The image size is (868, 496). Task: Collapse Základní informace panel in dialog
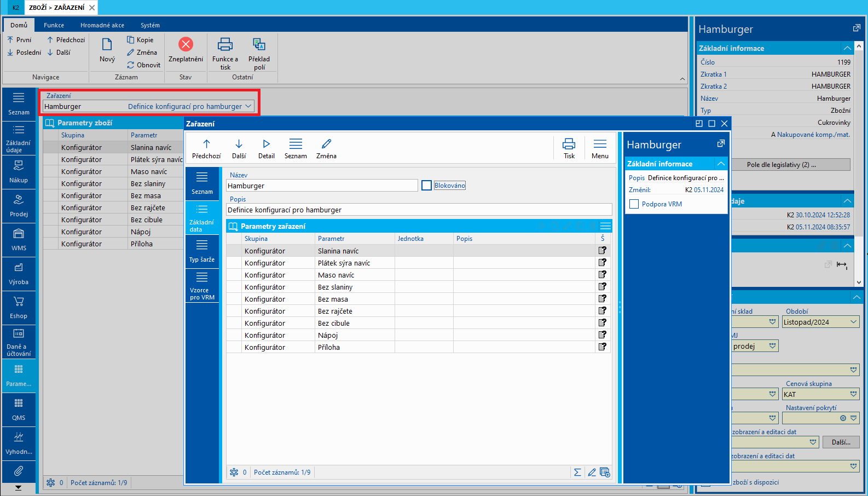(x=721, y=164)
